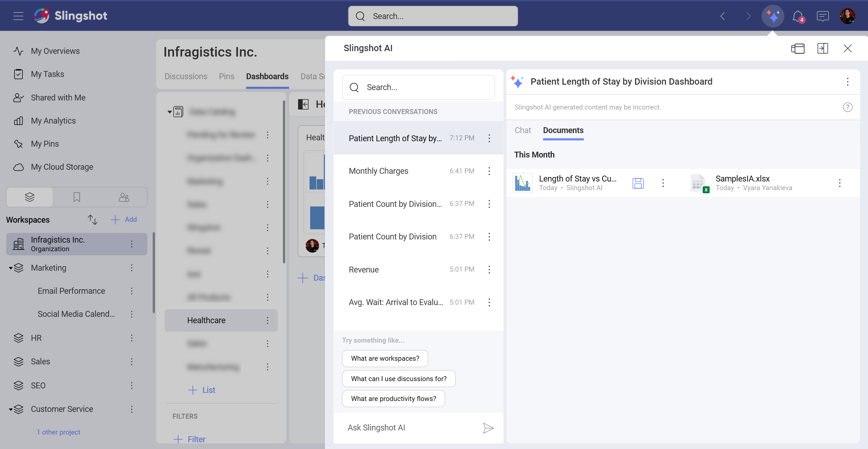Navigate forward with right arrow
The width and height of the screenshot is (868, 449).
748,16
